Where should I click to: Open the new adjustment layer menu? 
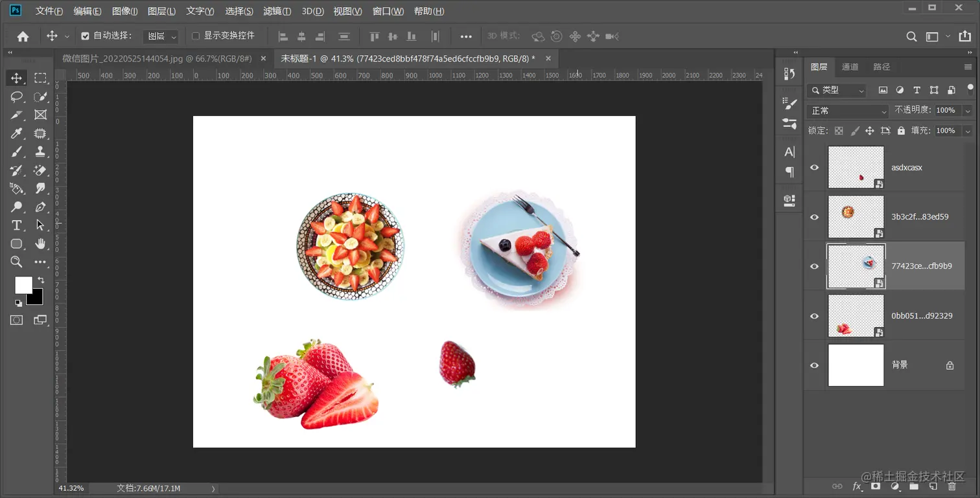(x=895, y=486)
